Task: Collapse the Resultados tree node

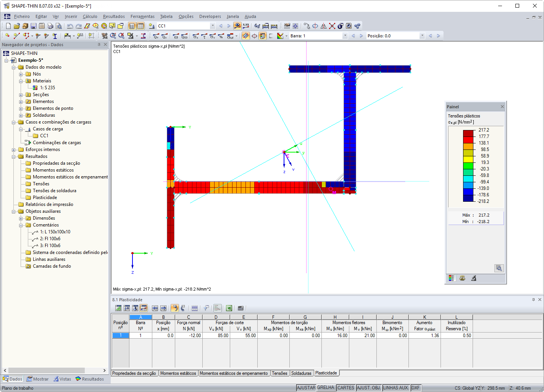Action: [x=13, y=156]
